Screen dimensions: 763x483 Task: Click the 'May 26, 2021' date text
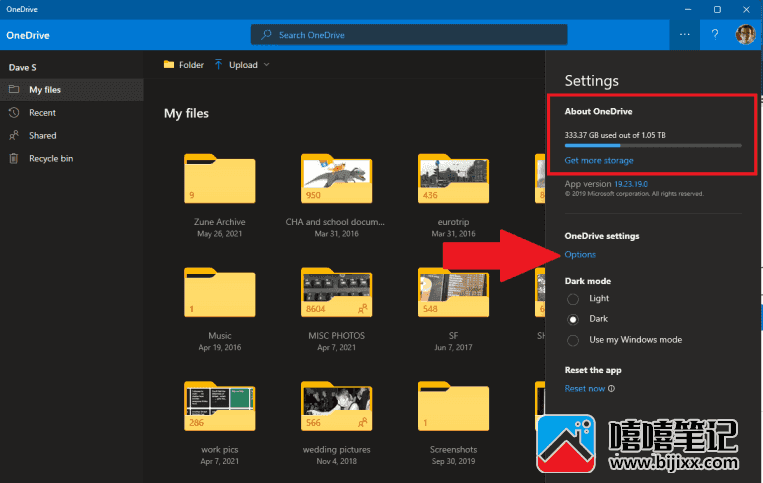(219, 233)
